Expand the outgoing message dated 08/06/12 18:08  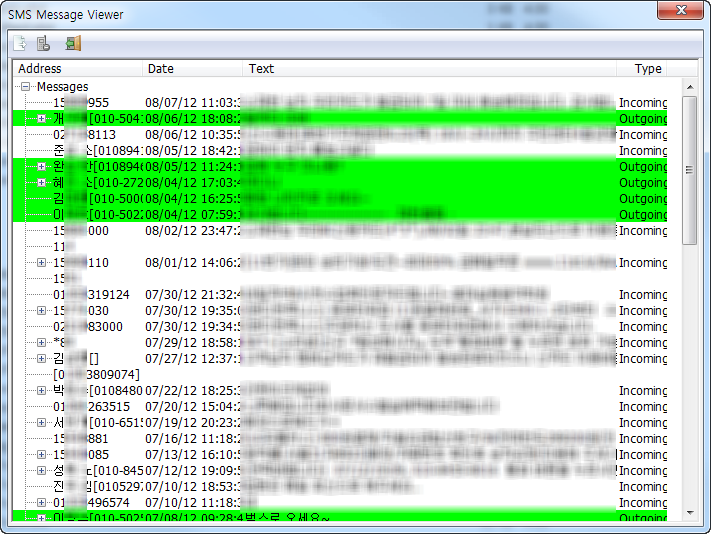(x=42, y=119)
